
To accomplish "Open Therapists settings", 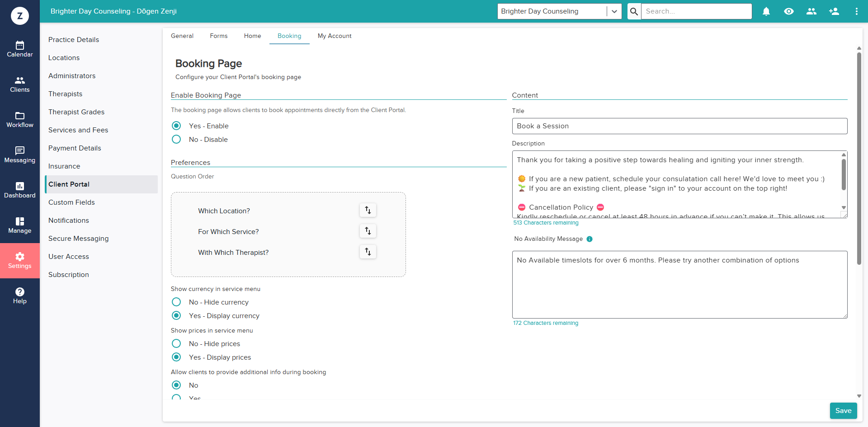I will [x=101, y=94].
